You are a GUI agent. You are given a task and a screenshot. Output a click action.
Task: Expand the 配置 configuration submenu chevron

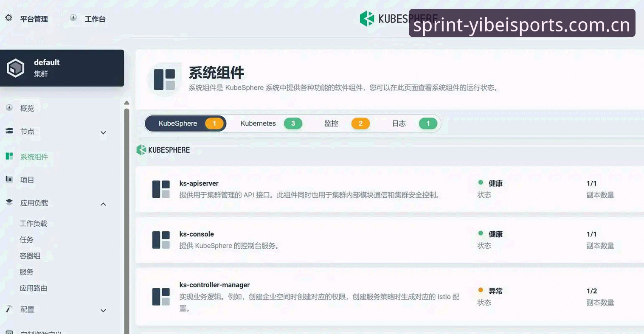coord(103,311)
